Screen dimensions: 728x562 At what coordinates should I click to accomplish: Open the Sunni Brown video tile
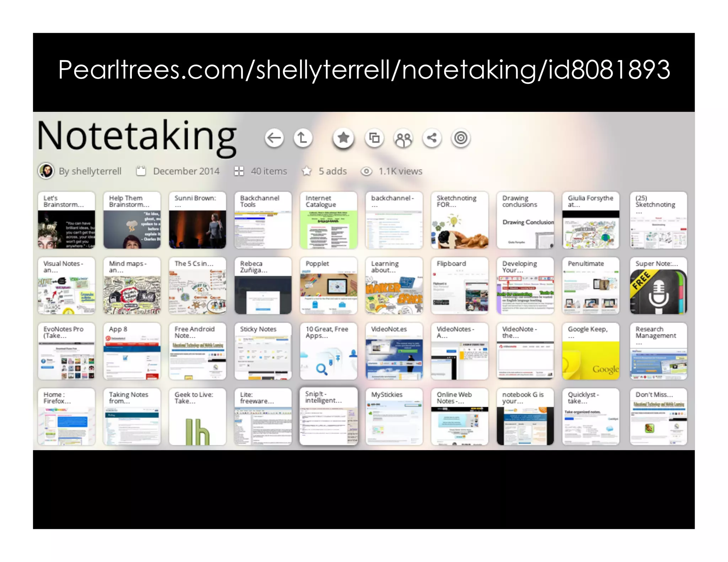pyautogui.click(x=197, y=220)
